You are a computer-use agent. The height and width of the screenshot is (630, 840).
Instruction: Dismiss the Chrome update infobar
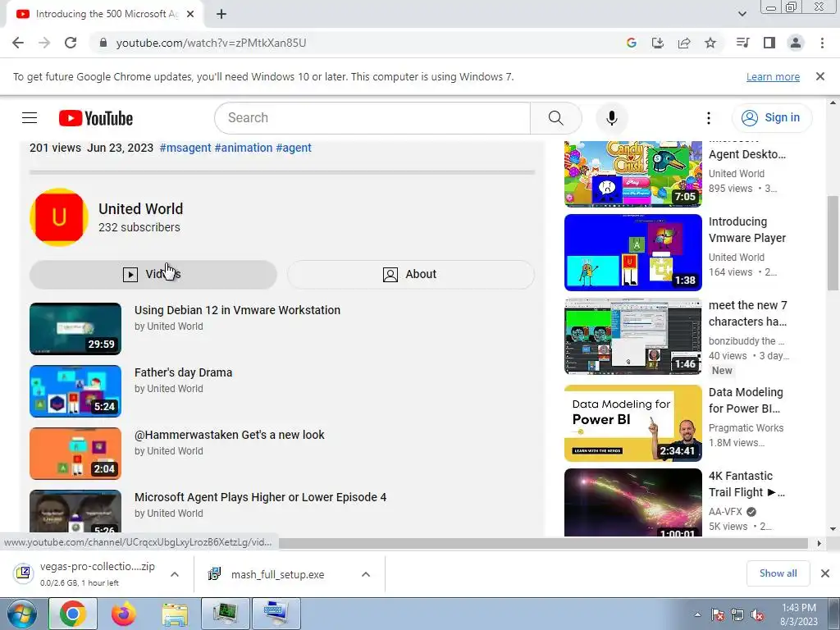(819, 76)
